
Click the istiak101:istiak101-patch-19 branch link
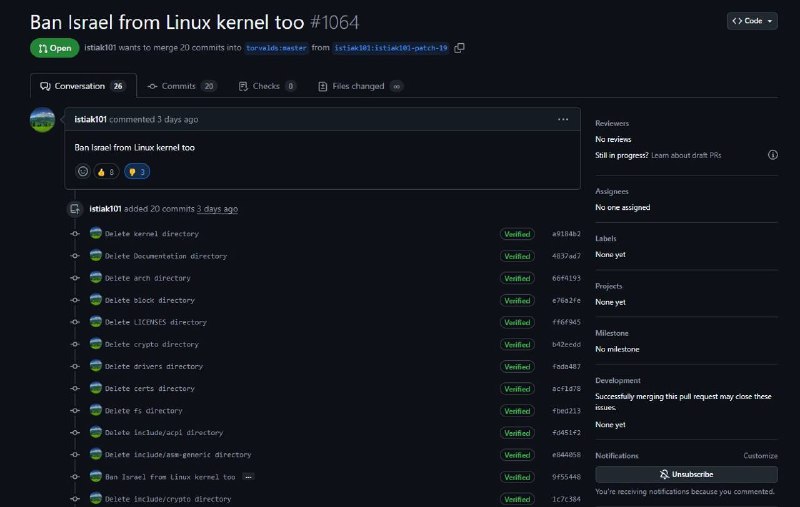pos(391,48)
